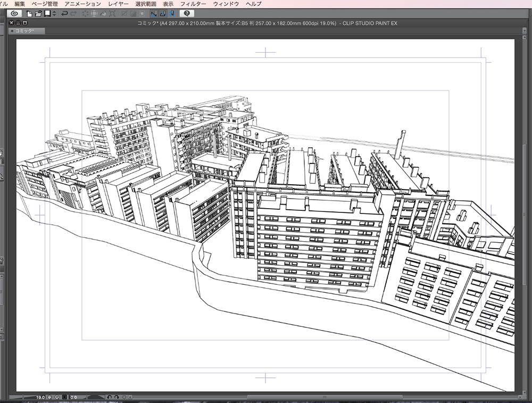
Task: Click the Open file folder icon
Action: 38,13
